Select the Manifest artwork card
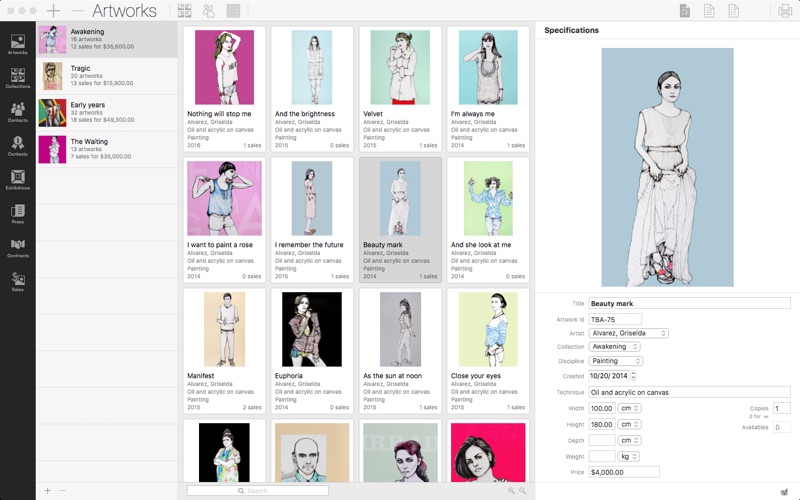800x500 pixels. click(x=224, y=351)
